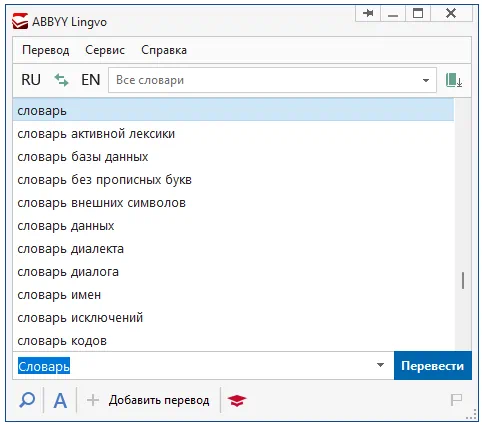Click Добавить перевод label
The width and height of the screenshot is (482, 425).
[159, 400]
